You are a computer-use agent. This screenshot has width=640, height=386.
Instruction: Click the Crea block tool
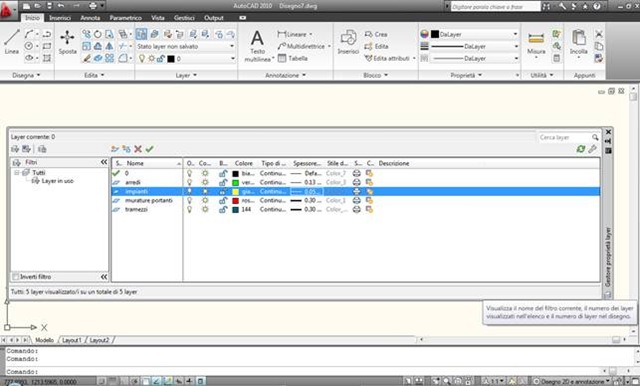[x=376, y=34]
